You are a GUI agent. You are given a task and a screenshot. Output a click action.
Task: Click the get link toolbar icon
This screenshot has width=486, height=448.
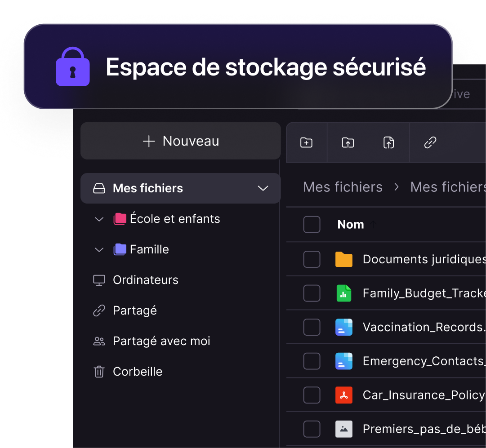coord(430,143)
